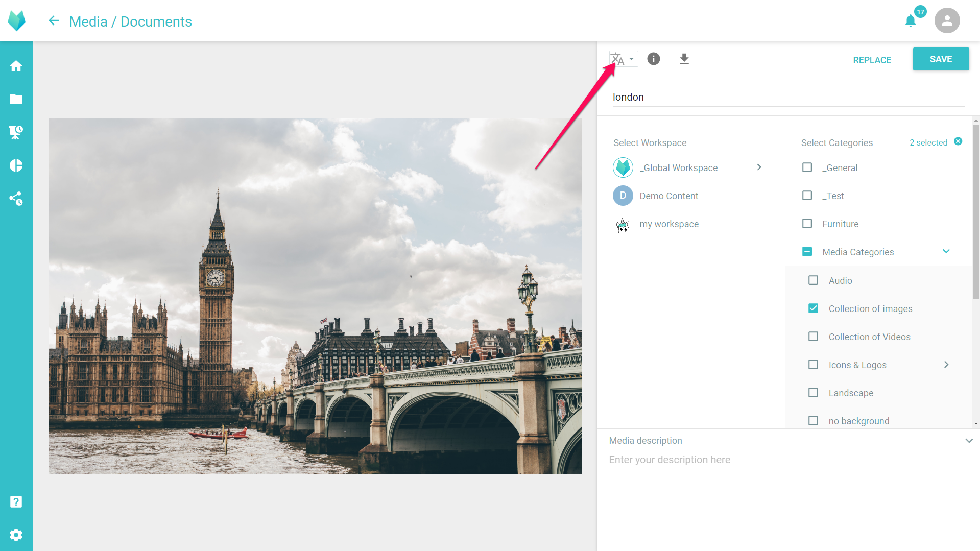The width and height of the screenshot is (980, 551).
Task: Click the categories list scrollbar
Action: point(976,212)
